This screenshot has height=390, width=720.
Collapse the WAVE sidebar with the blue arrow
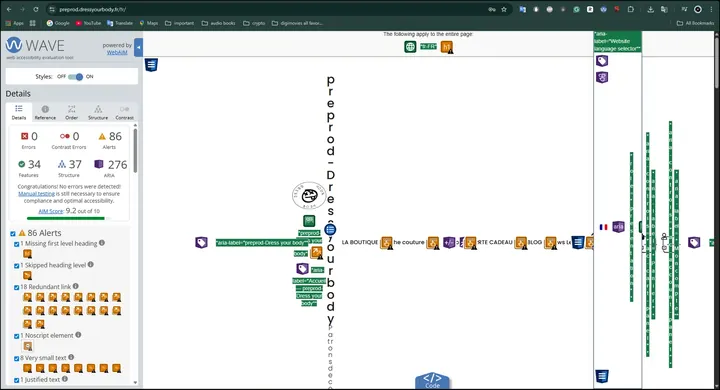138,47
